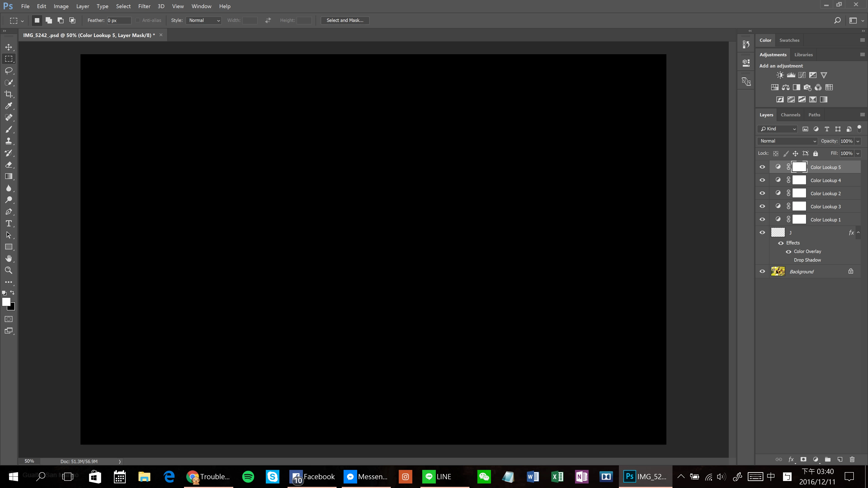Screen dimensions: 868x488
Task: Open the Style dropdown set to Normal
Action: click(203, 21)
